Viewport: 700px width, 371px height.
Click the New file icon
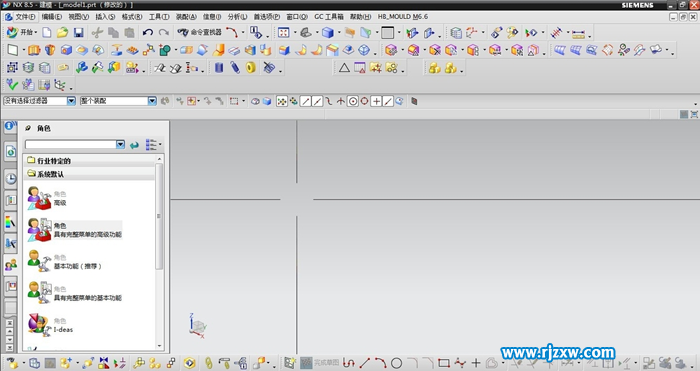tap(47, 33)
